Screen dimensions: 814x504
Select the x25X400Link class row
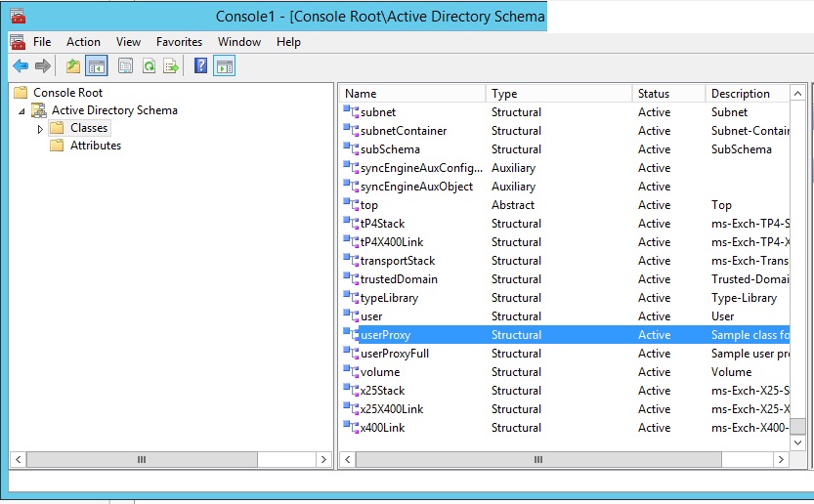tap(566, 409)
